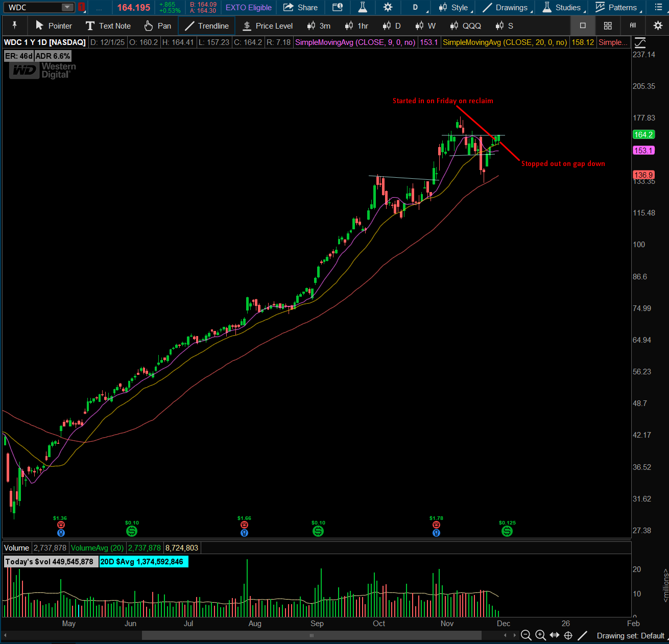Click the list menu icon at top right
The image size is (669, 644).
(658, 8)
